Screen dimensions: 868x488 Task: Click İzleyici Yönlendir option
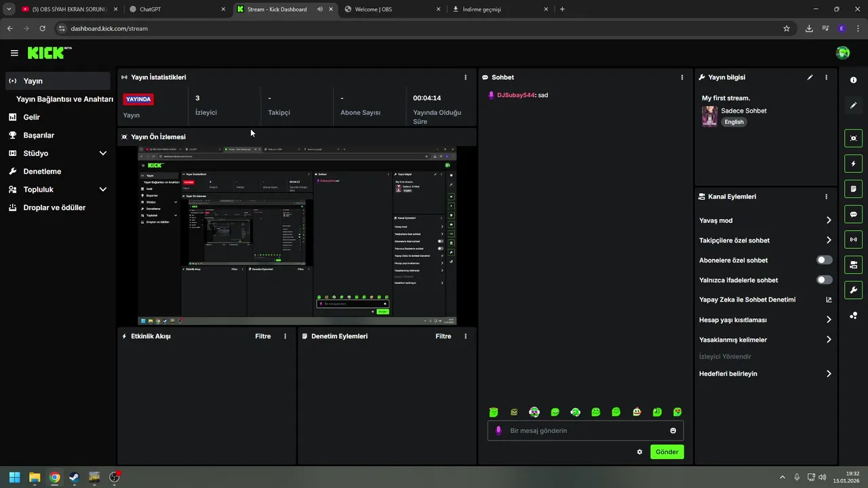click(x=725, y=357)
